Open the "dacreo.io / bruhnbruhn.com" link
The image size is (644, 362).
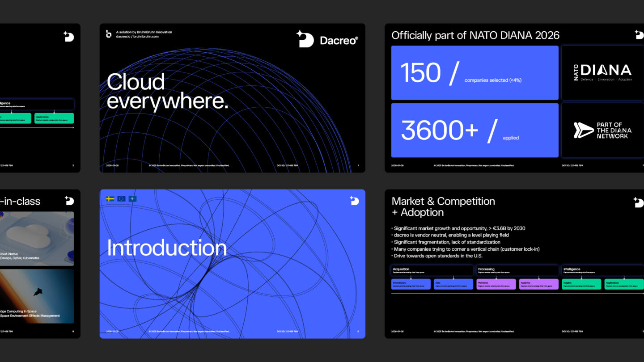click(137, 37)
